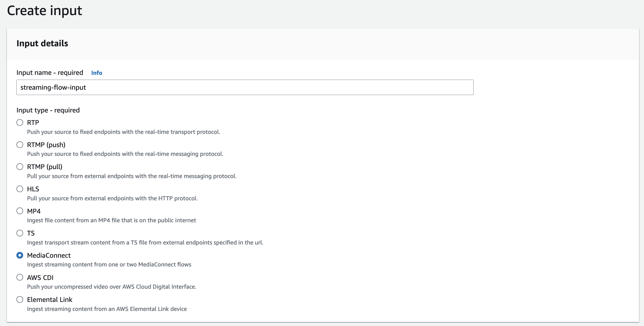The image size is (644, 326).
Task: Click the Elemental Link device description text
Action: [107, 309]
